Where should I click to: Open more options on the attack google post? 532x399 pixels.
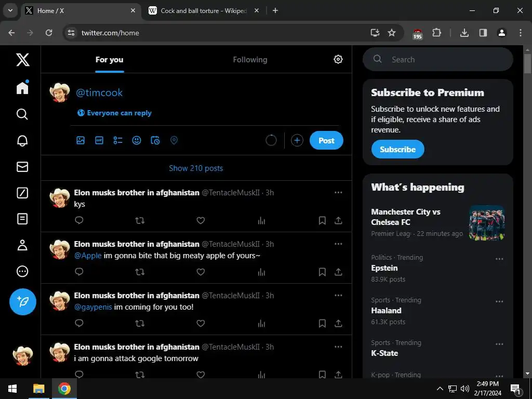pyautogui.click(x=338, y=347)
